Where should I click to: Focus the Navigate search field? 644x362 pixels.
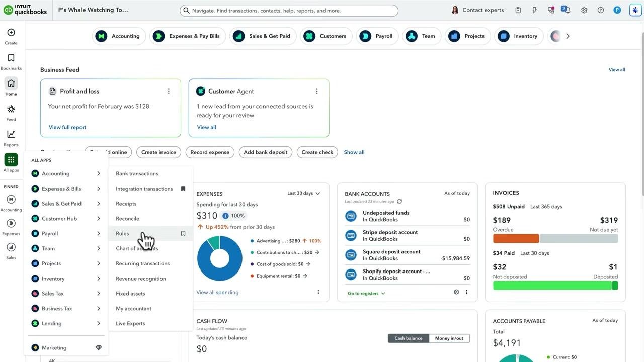pos(289,10)
